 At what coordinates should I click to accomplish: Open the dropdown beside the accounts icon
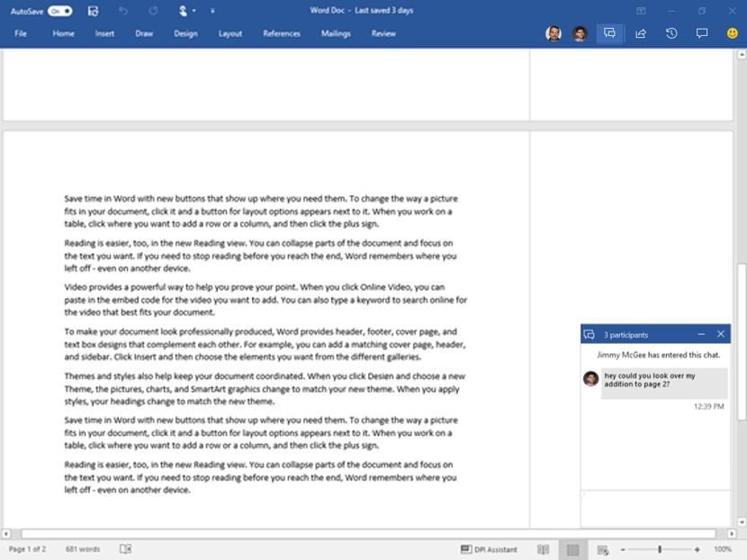193,11
